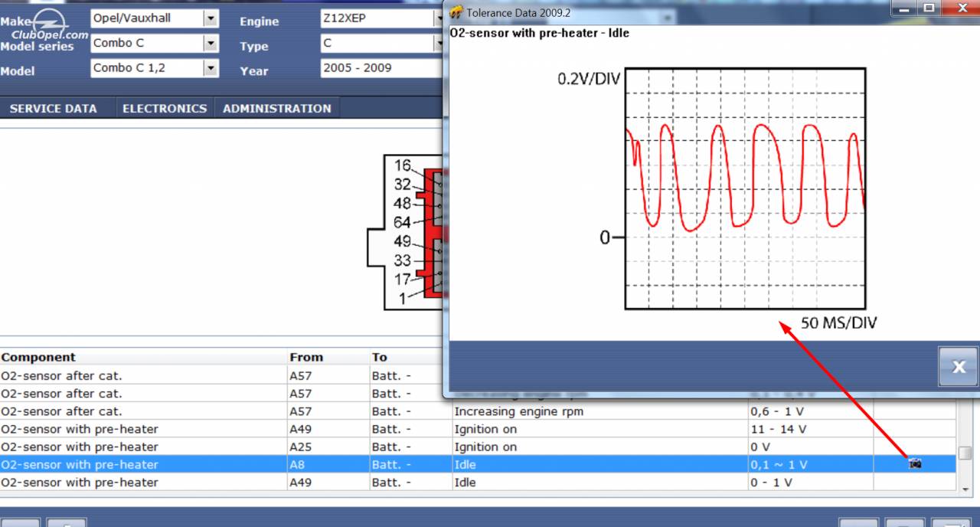Click the O2-sensor oscilloscope waveform graph
The height and width of the screenshot is (527, 980).
(745, 188)
